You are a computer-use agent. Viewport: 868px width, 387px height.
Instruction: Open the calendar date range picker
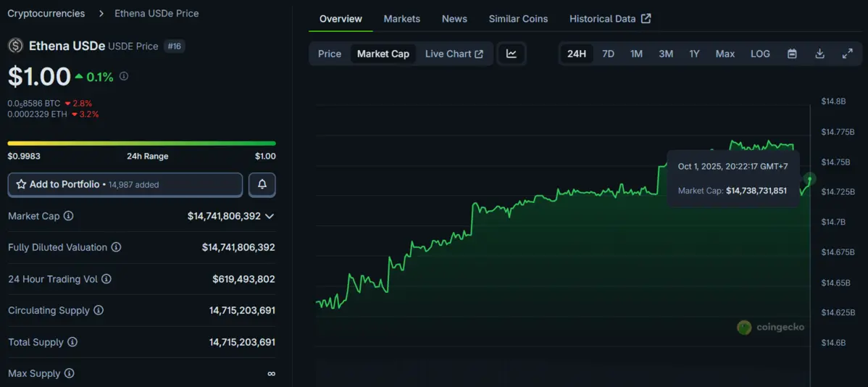(792, 54)
